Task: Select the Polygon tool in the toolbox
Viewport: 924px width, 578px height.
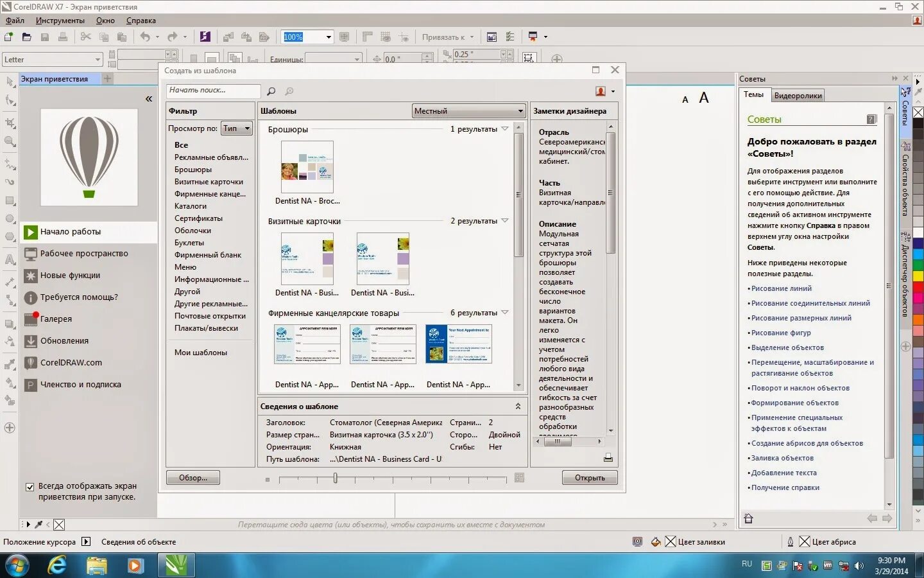Action: tap(10, 237)
